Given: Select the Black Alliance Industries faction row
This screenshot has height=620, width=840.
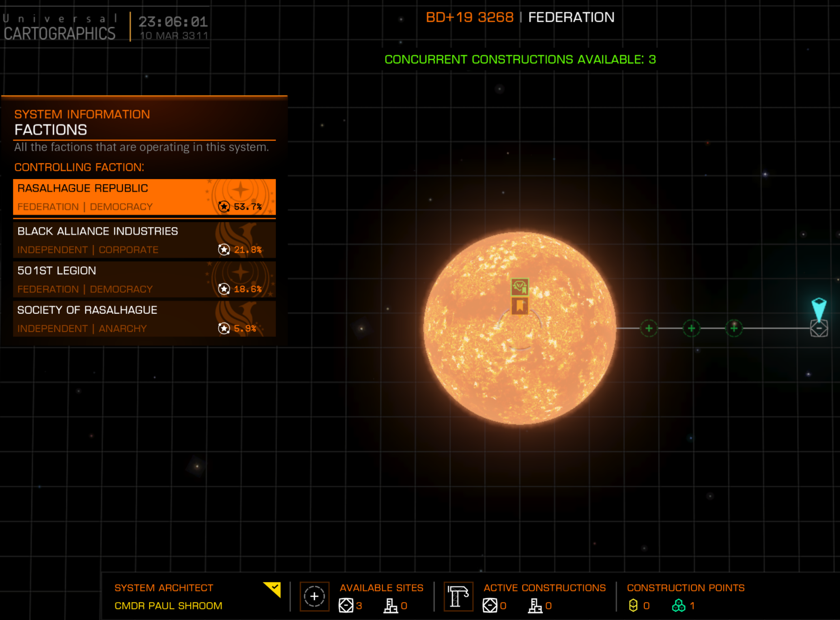Looking at the screenshot, I should click(x=144, y=240).
